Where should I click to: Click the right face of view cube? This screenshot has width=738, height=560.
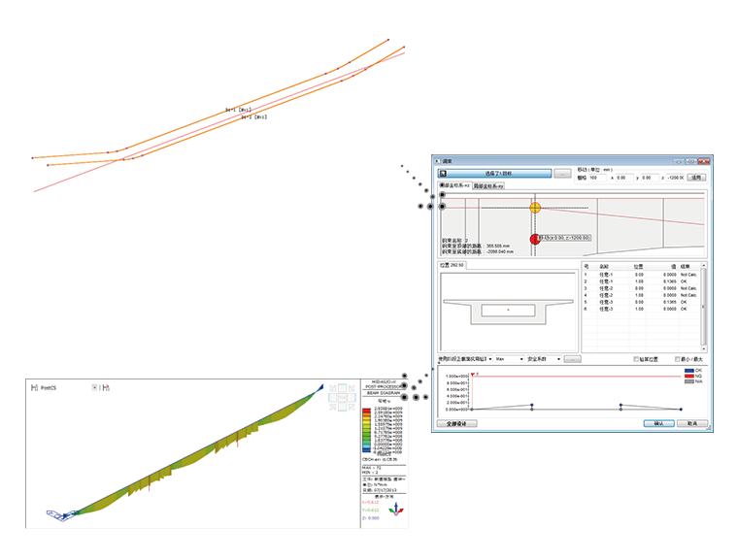pyautogui.click(x=352, y=397)
